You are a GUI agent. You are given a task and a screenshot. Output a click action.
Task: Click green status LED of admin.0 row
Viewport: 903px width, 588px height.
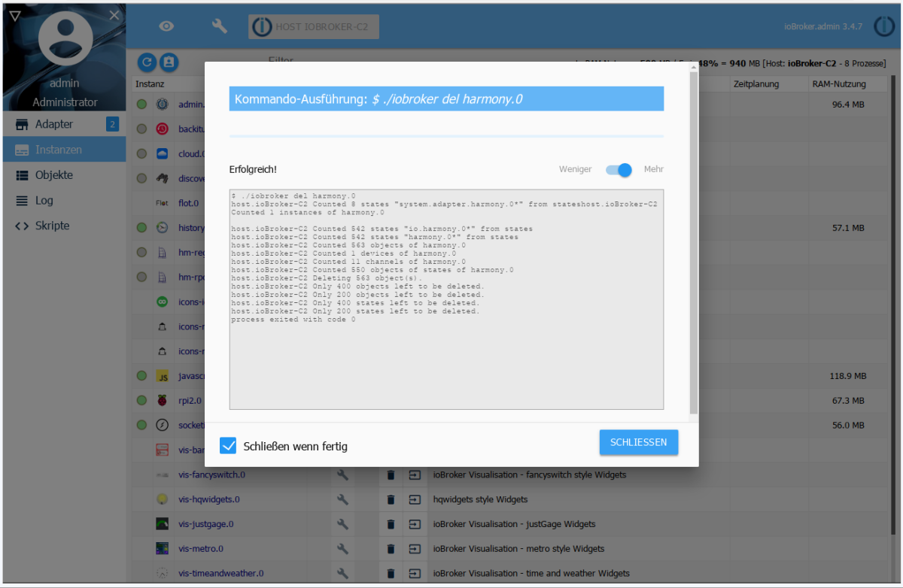coord(141,105)
